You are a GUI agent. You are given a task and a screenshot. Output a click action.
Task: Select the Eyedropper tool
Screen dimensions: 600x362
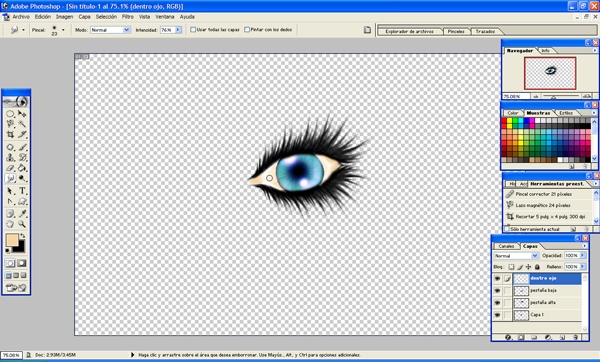click(22, 214)
